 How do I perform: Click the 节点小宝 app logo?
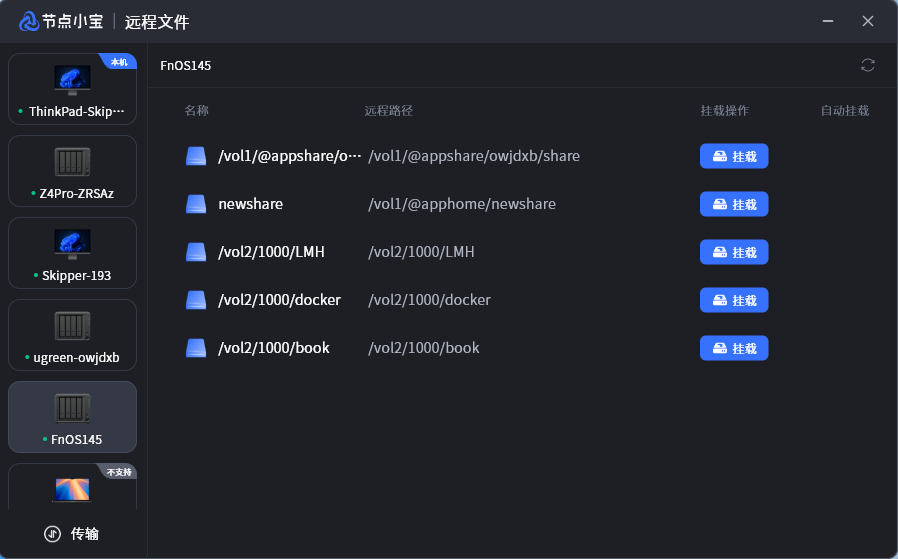pyautogui.click(x=30, y=21)
